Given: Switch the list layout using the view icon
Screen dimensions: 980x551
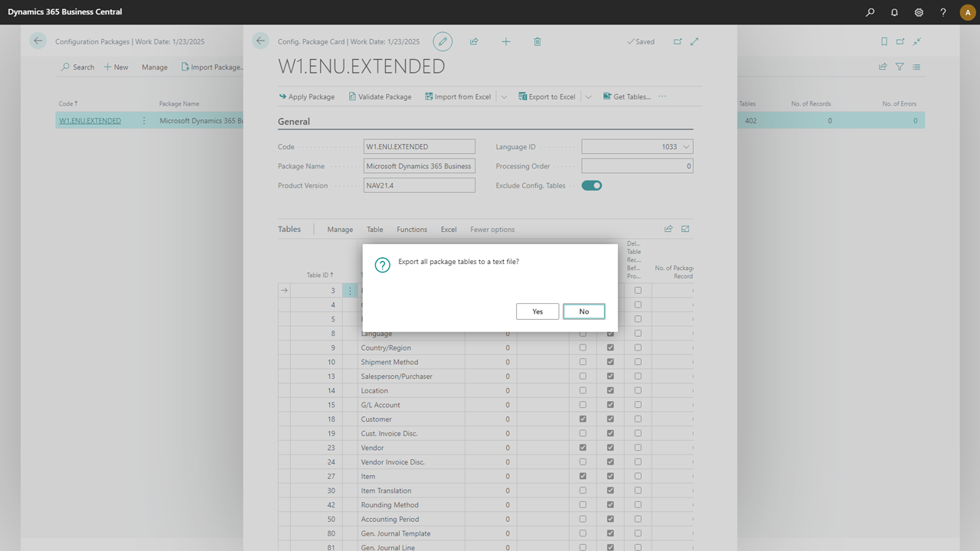Looking at the screenshot, I should (916, 67).
